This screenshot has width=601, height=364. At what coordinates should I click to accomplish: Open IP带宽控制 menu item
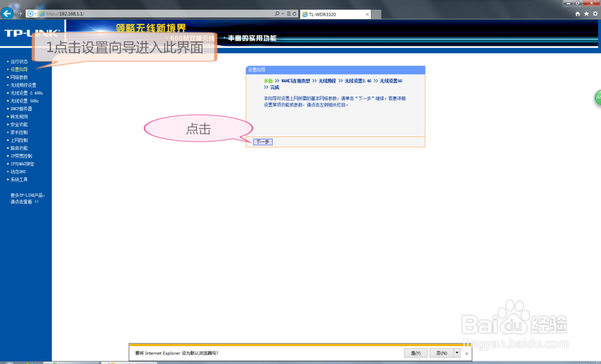point(21,156)
